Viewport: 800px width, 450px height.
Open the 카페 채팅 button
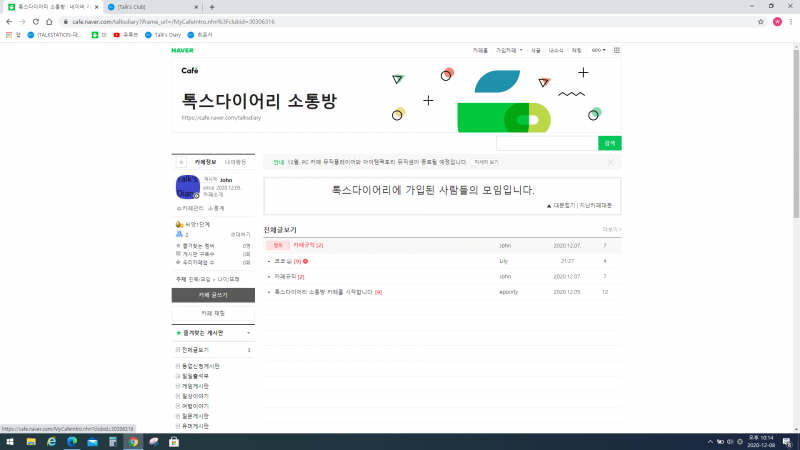(x=212, y=313)
